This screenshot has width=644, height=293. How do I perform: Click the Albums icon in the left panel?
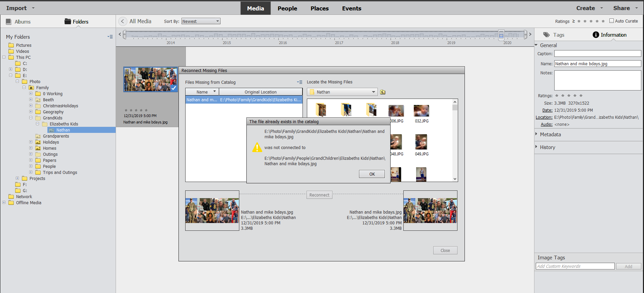(x=9, y=22)
